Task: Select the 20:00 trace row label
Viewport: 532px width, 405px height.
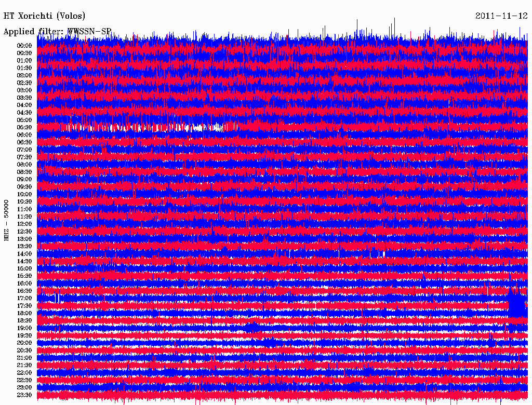Action: click(x=24, y=343)
